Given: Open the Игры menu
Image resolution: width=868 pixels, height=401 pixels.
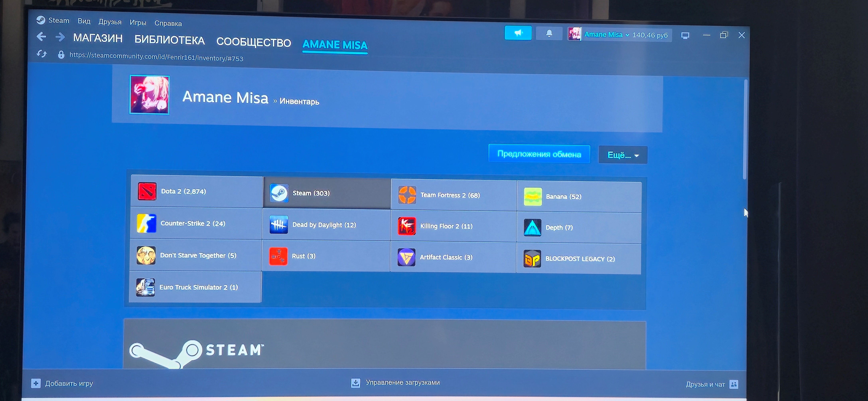Looking at the screenshot, I should [138, 23].
